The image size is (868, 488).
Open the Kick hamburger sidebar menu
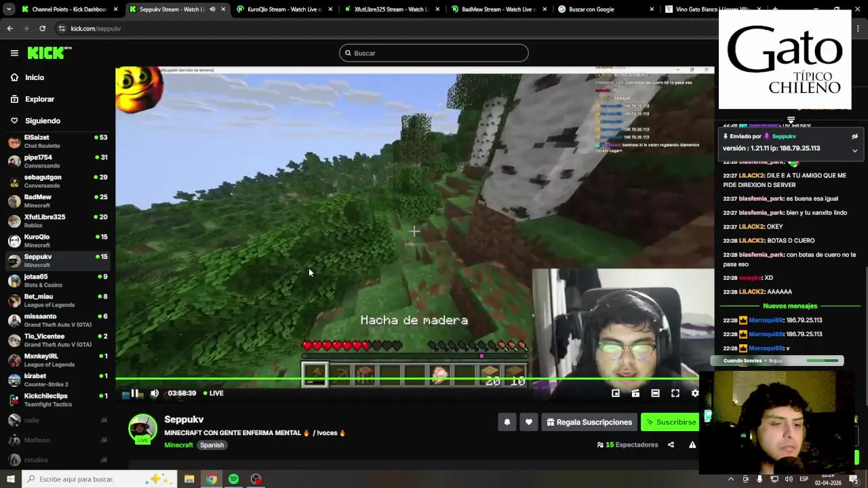[x=14, y=53]
